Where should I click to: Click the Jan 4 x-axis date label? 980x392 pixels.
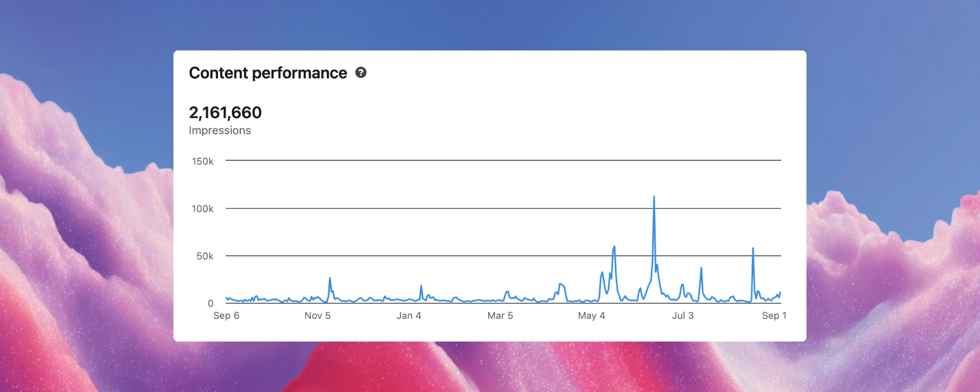tap(409, 316)
